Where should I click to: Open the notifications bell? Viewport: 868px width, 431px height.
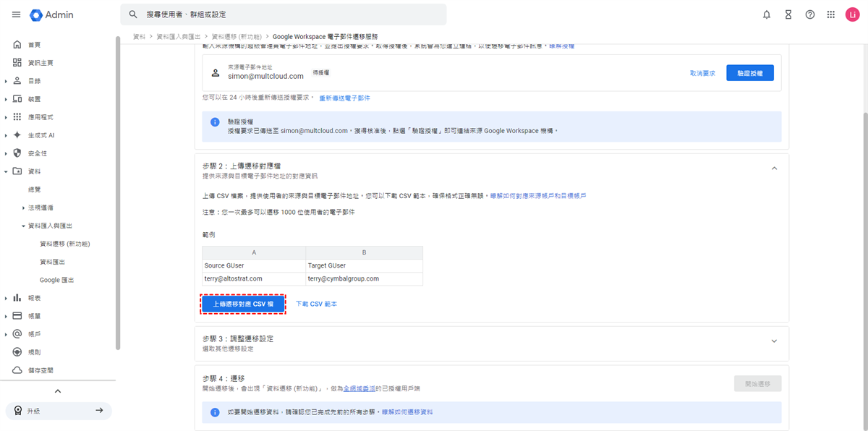coord(767,14)
